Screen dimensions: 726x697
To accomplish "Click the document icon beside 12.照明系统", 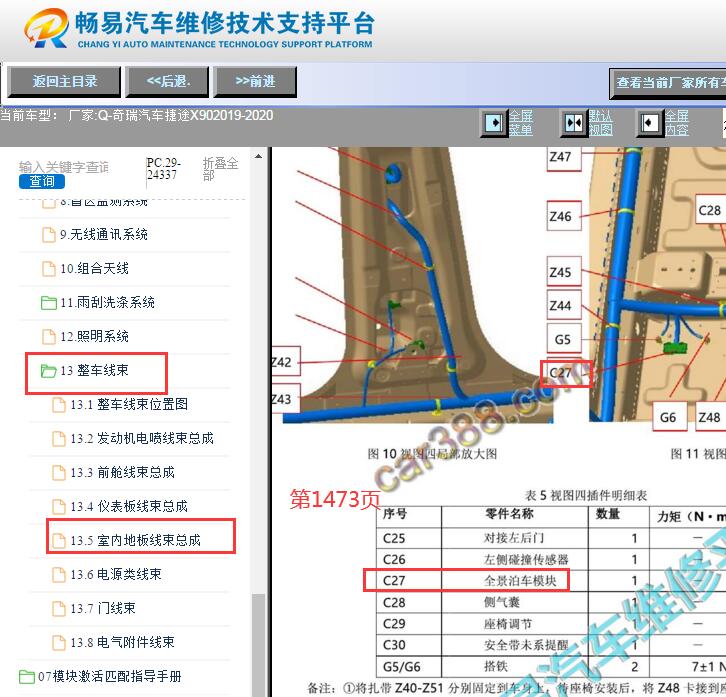I will click(x=49, y=337).
